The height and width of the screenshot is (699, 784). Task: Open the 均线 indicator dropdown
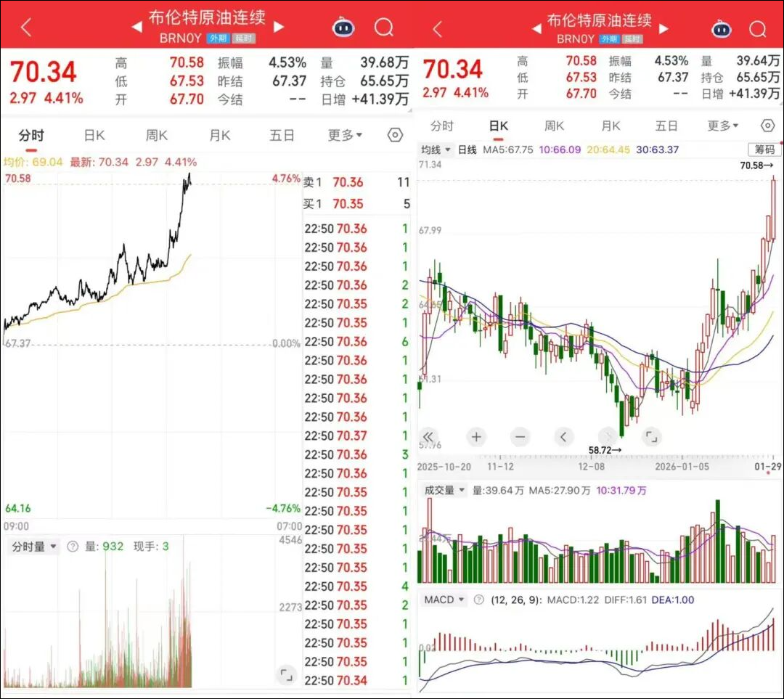[x=436, y=150]
